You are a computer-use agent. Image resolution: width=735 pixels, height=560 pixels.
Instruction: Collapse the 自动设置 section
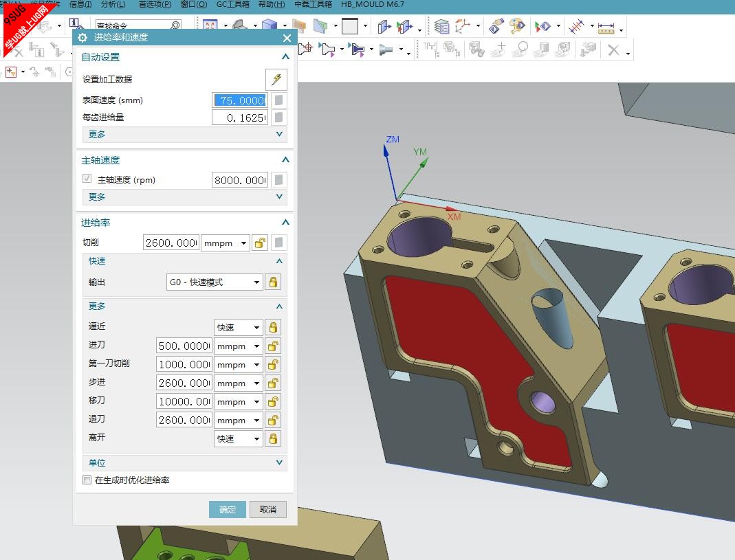tap(285, 57)
